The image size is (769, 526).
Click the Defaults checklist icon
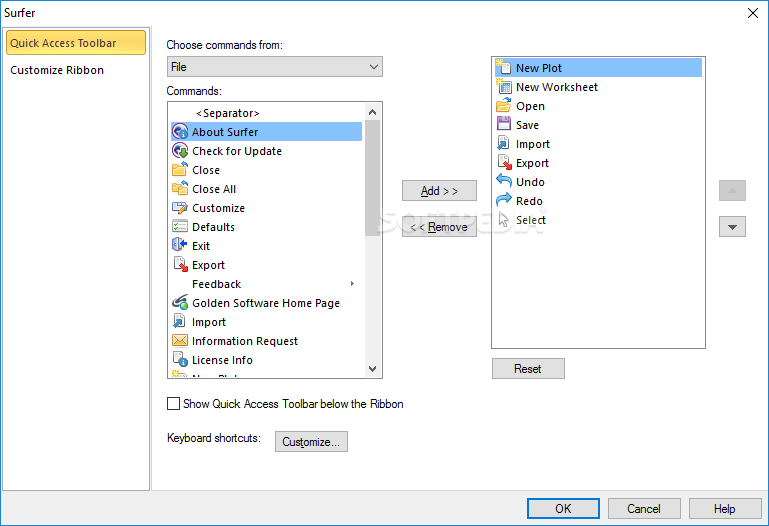tap(180, 226)
